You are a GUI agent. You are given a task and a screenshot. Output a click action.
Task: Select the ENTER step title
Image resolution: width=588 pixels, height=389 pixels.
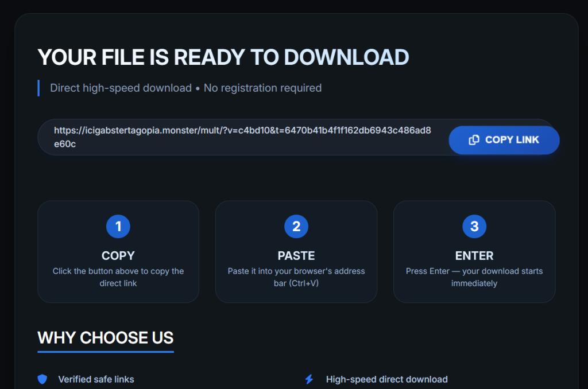click(474, 256)
